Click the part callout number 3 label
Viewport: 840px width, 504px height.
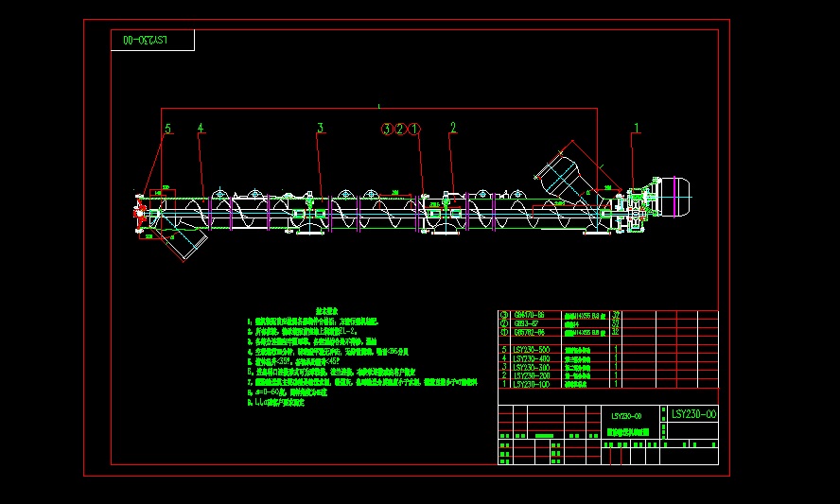(321, 128)
